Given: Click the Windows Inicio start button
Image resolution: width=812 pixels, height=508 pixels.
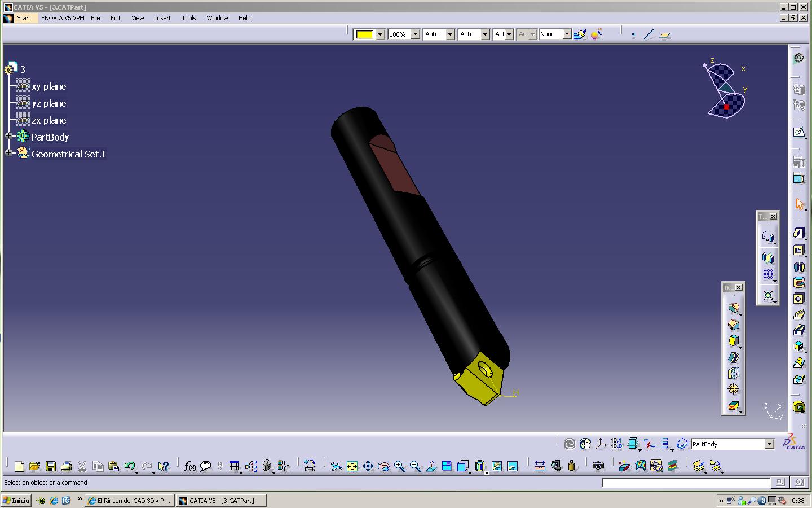Looking at the screenshot, I should tap(16, 501).
